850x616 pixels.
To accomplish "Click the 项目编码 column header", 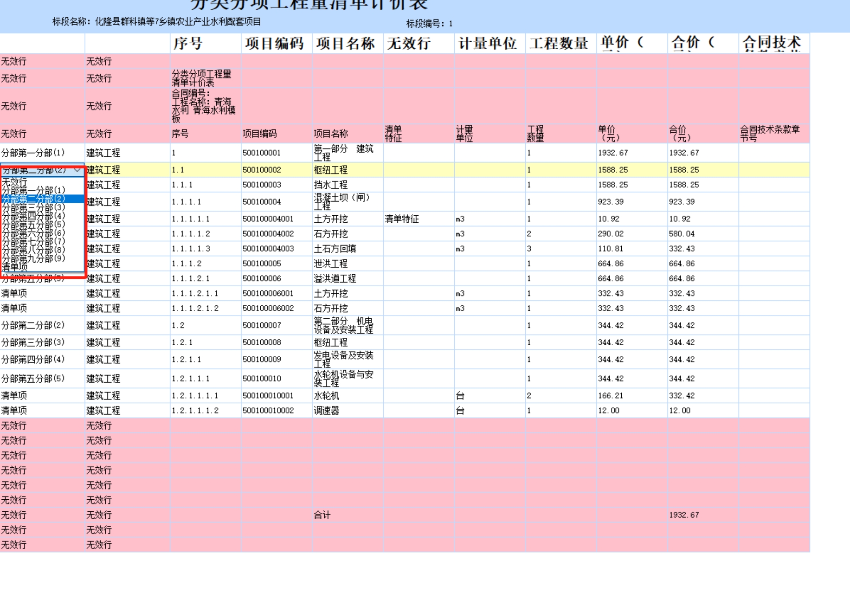I will click(x=274, y=43).
